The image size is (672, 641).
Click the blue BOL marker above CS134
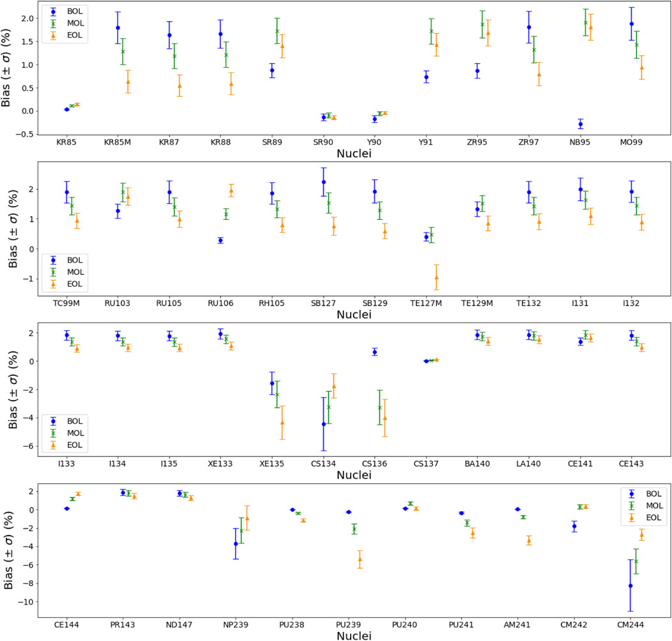(324, 424)
